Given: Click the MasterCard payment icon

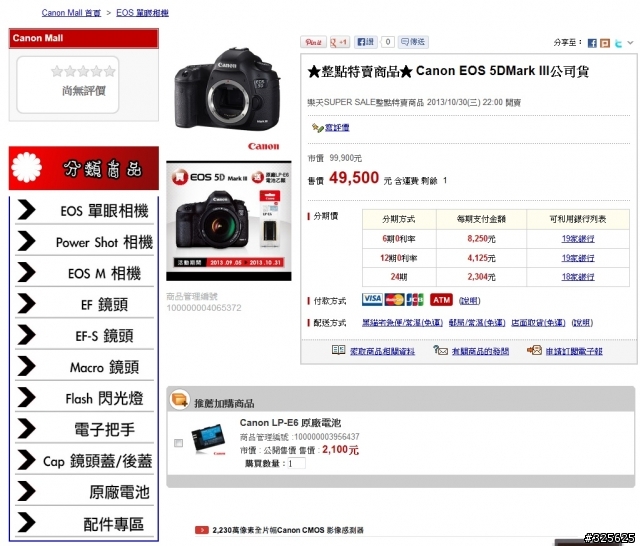Looking at the screenshot, I should tap(394, 300).
